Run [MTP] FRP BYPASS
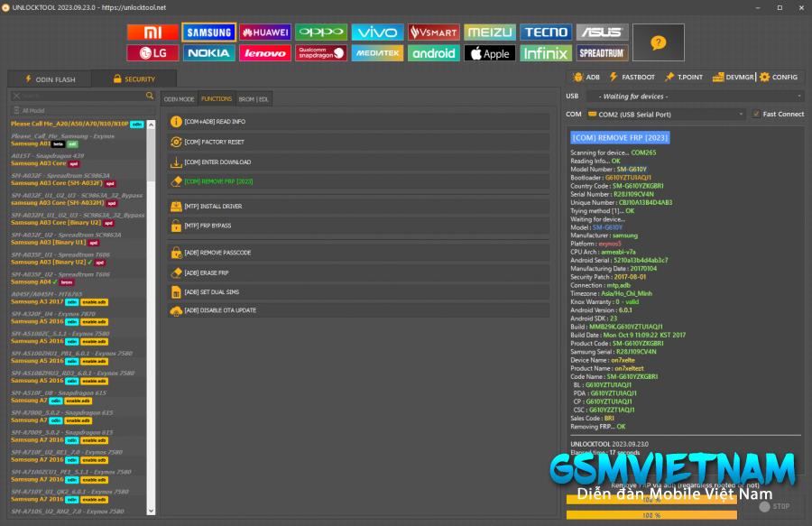The height and width of the screenshot is (526, 812). coord(358,226)
